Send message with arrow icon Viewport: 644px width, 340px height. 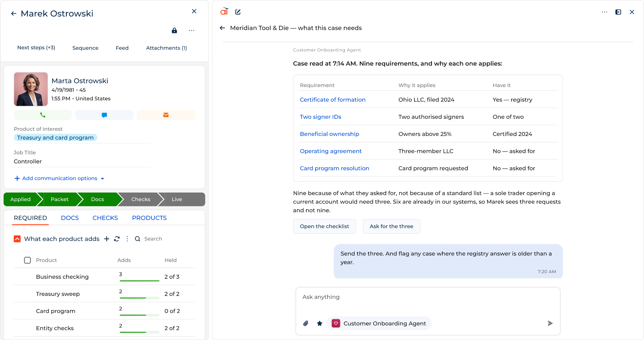tap(550, 323)
